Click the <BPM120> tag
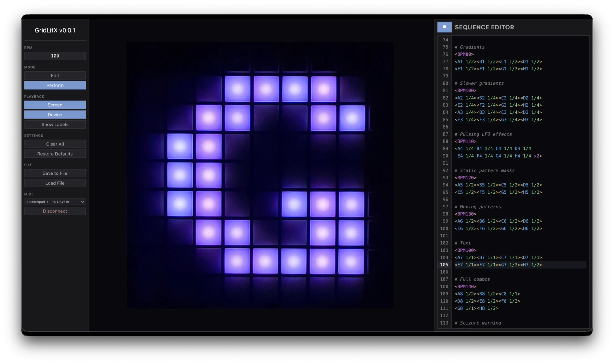Image resolution: width=614 pixels, height=364 pixels. point(465,178)
